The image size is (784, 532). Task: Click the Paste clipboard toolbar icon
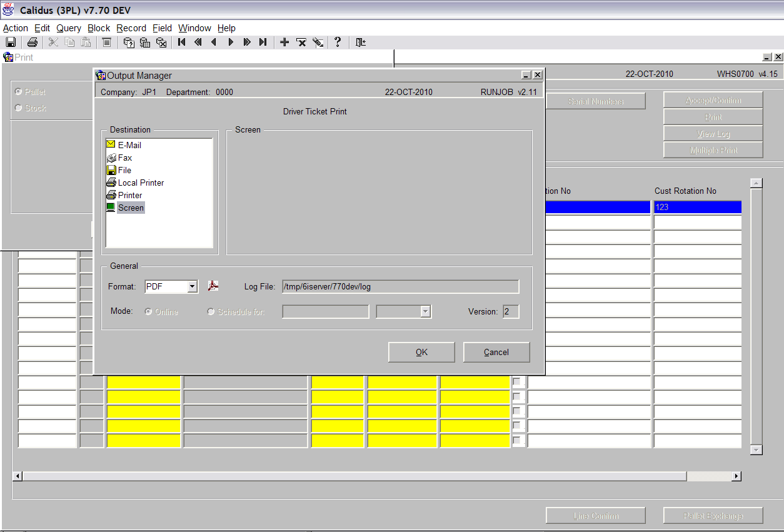click(86, 42)
